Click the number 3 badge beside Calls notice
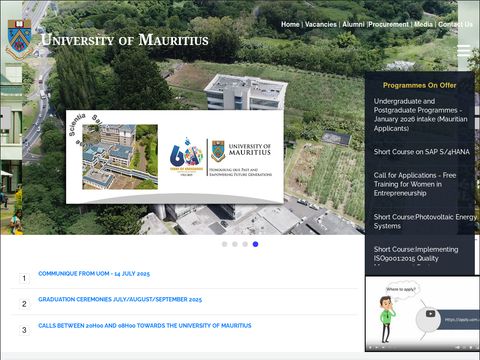 click(x=24, y=330)
